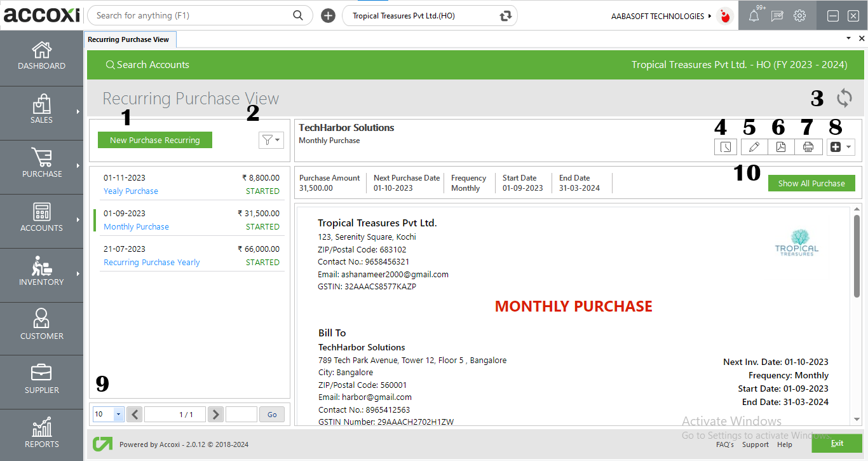This screenshot has width=868, height=461.
Task: Open the history clock icon
Action: point(725,147)
